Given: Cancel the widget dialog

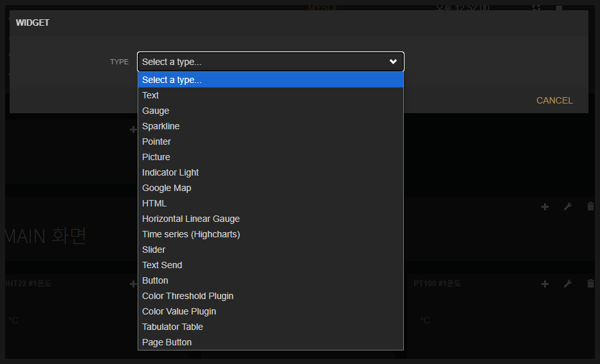Looking at the screenshot, I should 554,100.
